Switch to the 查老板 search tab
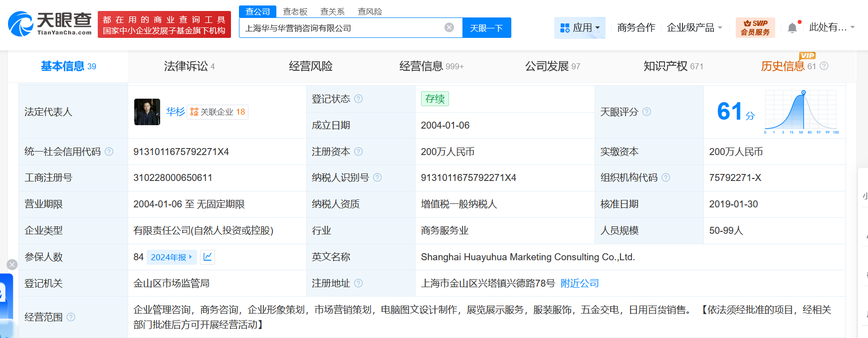The height and width of the screenshot is (338, 868). (x=295, y=11)
